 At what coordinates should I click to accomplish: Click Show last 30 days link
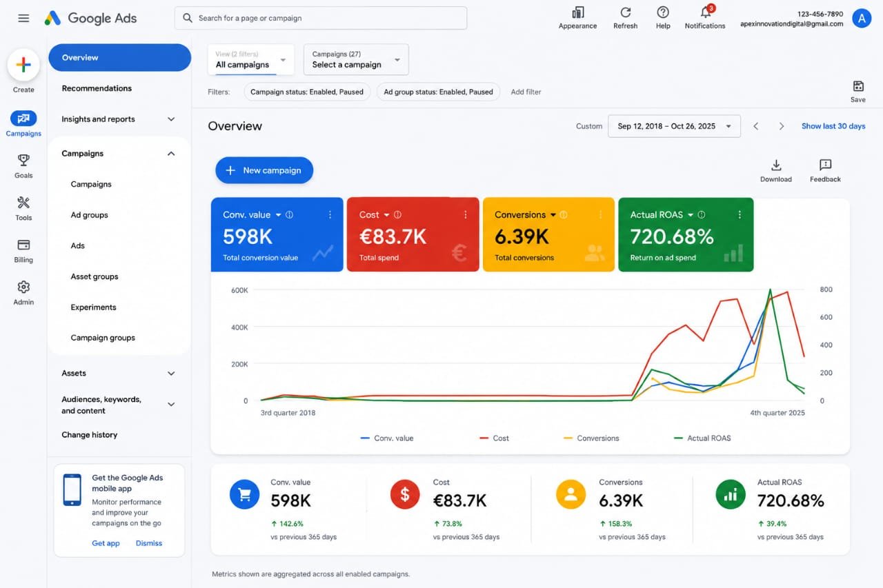coord(833,126)
